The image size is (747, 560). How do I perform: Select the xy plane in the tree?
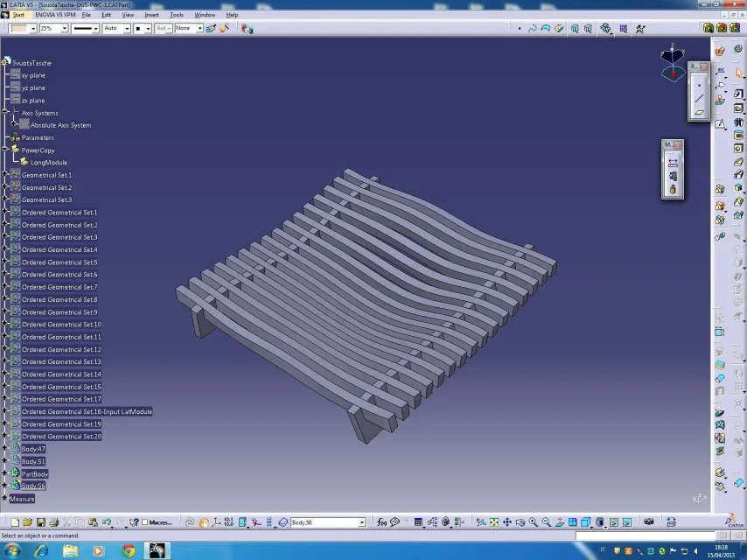click(x=33, y=75)
